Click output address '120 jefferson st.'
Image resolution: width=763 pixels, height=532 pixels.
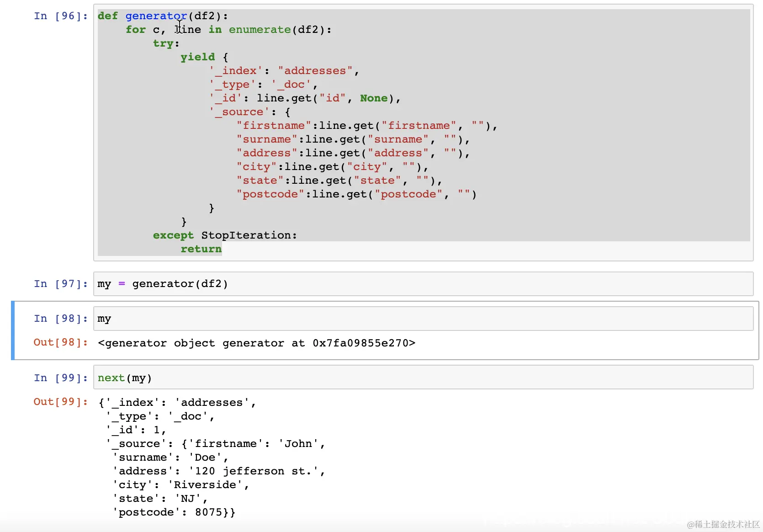[254, 471]
